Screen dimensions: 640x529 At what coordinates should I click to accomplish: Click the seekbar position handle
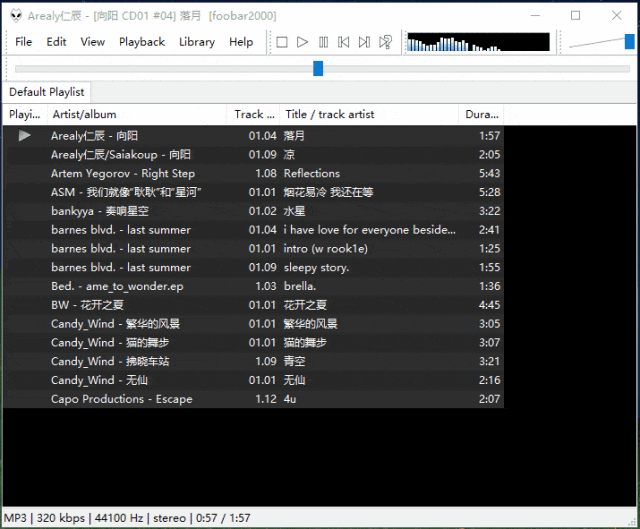point(318,68)
